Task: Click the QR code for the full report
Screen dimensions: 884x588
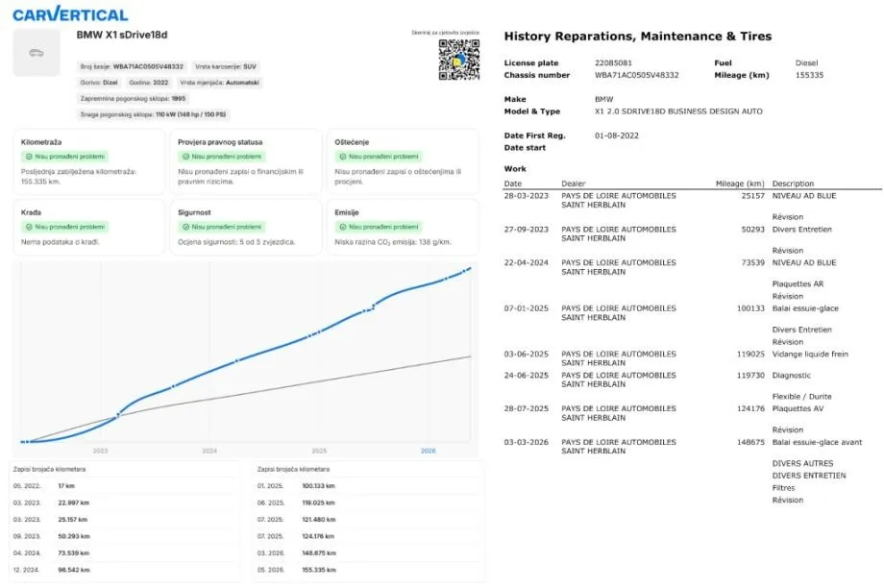Action: (459, 60)
